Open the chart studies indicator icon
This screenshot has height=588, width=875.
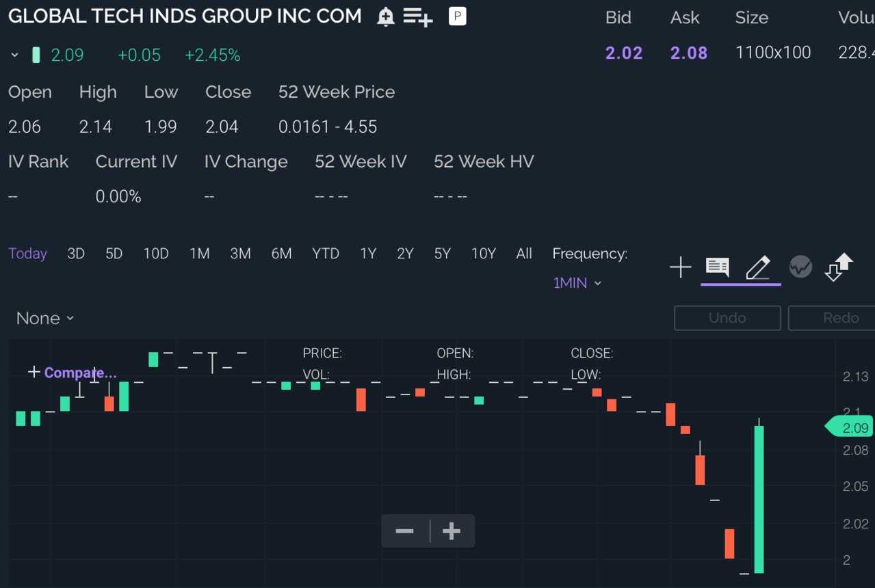tap(800, 267)
